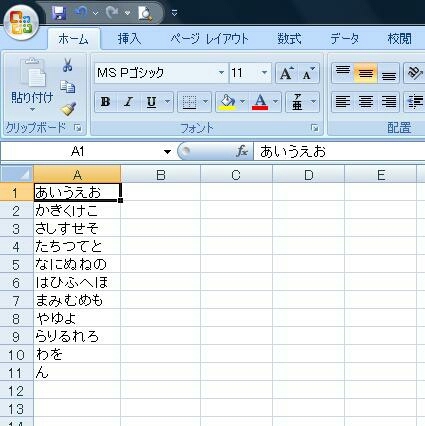Toggle underline formatting

coord(152,102)
